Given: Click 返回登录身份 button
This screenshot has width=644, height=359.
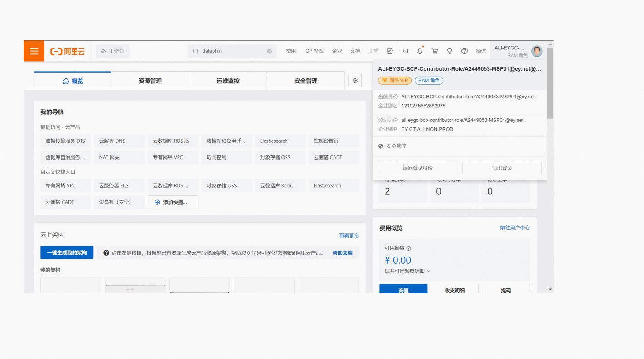Looking at the screenshot, I should (417, 168).
